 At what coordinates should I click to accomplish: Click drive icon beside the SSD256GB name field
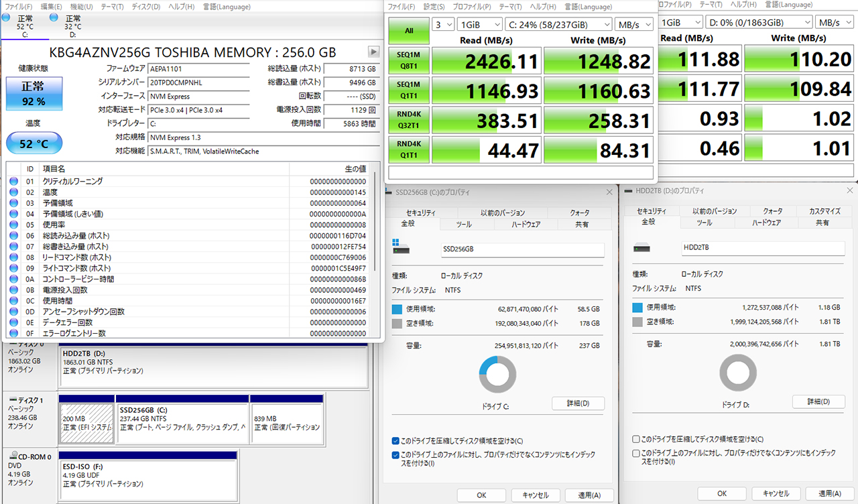point(401,247)
